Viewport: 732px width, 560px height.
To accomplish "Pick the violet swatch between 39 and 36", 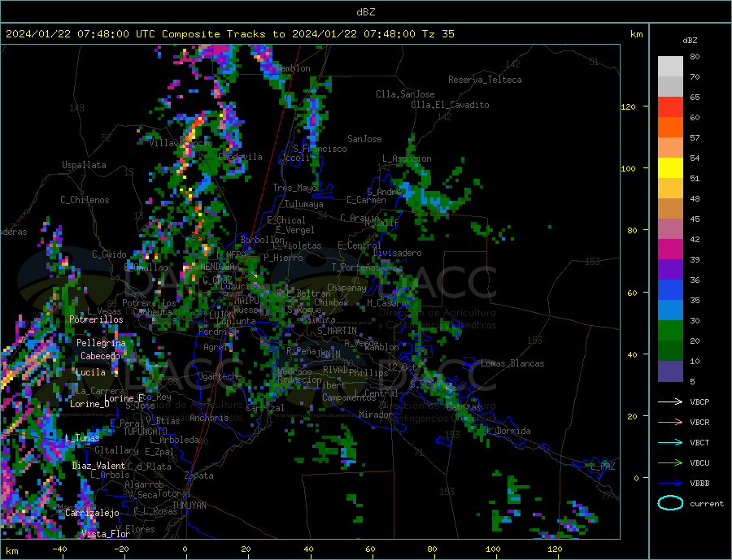I will pyautogui.click(x=670, y=270).
